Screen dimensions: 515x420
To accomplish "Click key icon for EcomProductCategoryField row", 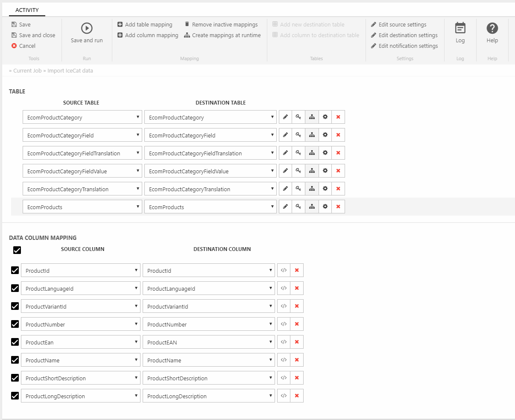I will [x=298, y=135].
